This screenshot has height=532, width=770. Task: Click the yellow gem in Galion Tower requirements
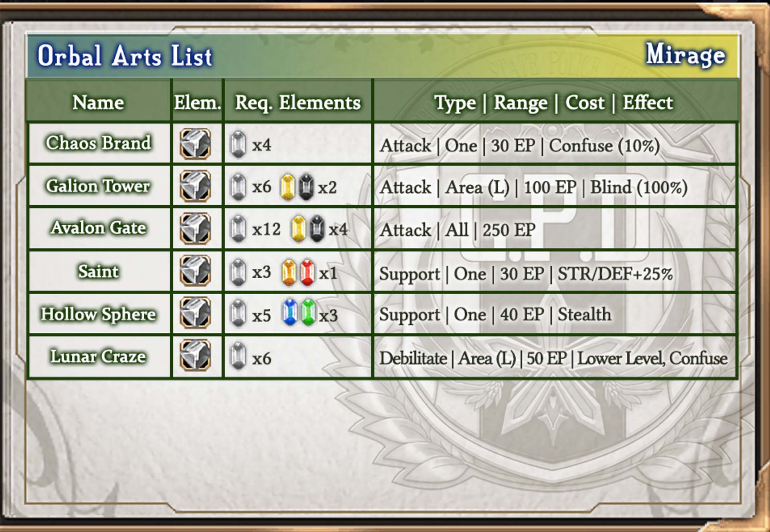[288, 187]
